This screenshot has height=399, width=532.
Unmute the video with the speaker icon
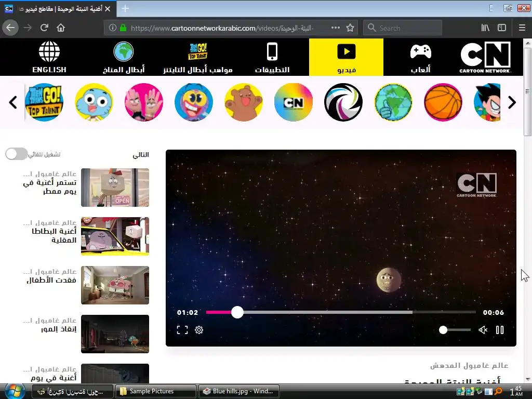(x=483, y=330)
